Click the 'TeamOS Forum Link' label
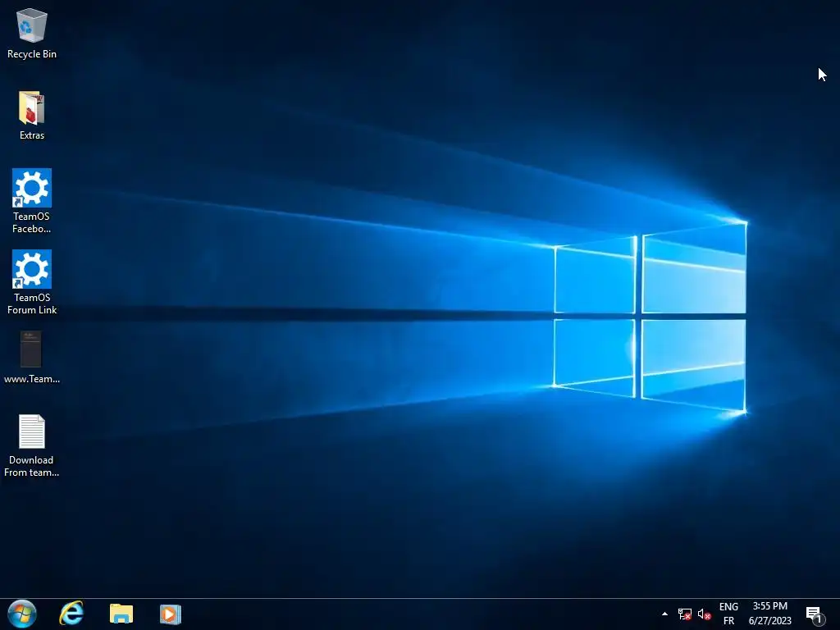 pyautogui.click(x=32, y=304)
